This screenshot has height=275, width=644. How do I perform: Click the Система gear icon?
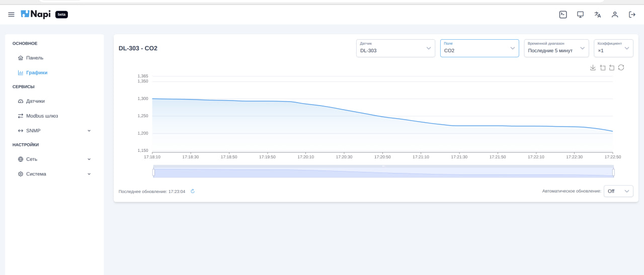pos(21,174)
